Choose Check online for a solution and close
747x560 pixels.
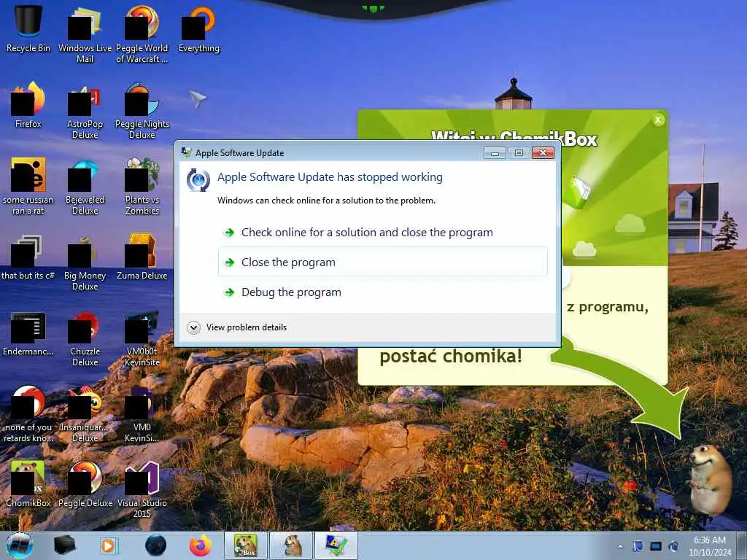click(x=382, y=233)
